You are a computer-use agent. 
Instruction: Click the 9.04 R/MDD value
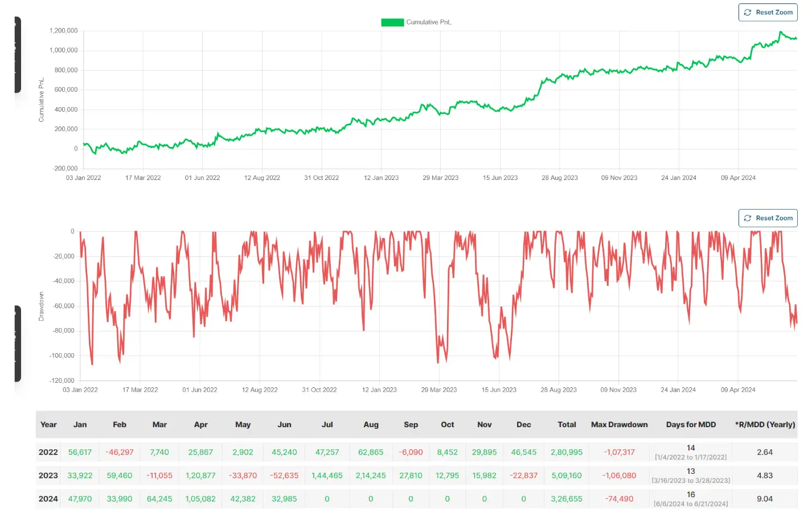click(x=765, y=499)
